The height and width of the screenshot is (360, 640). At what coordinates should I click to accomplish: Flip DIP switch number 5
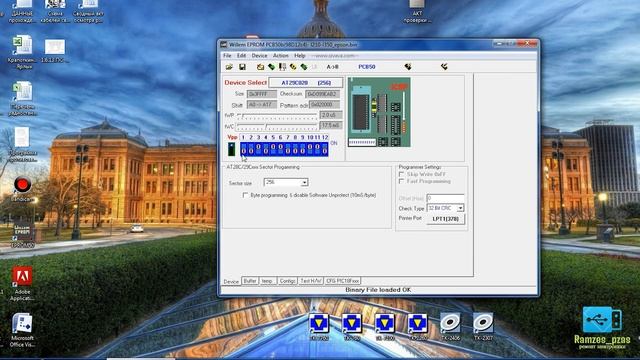tap(273, 149)
